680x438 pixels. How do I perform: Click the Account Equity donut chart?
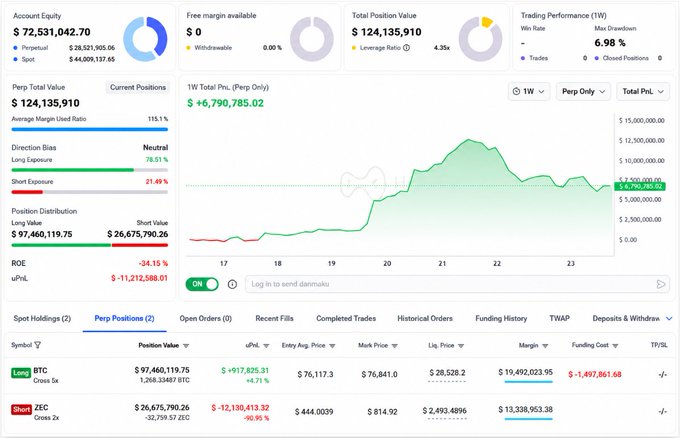point(145,39)
